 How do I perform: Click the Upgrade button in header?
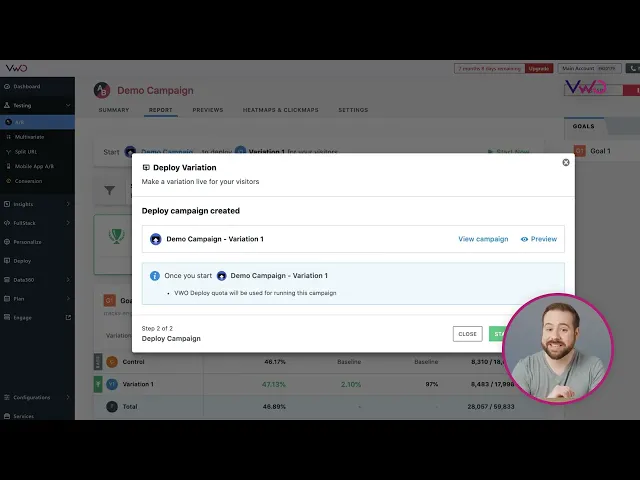539,69
